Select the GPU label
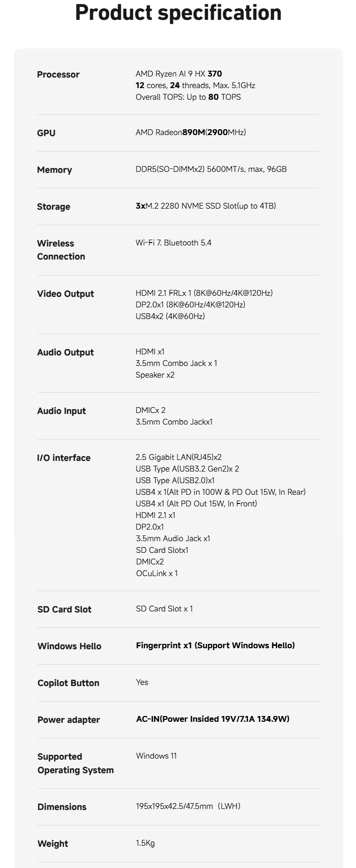Screen dimensions: 356x868 point(46,133)
